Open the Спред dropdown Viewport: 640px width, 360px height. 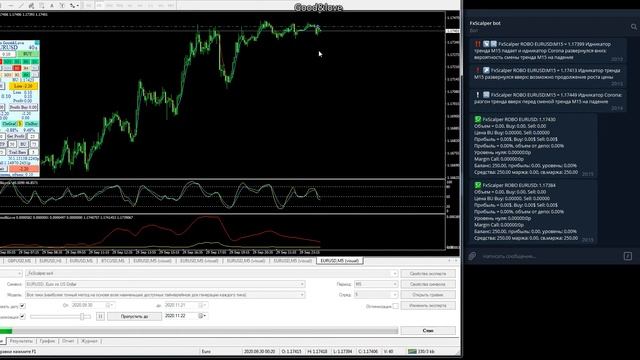point(376,295)
